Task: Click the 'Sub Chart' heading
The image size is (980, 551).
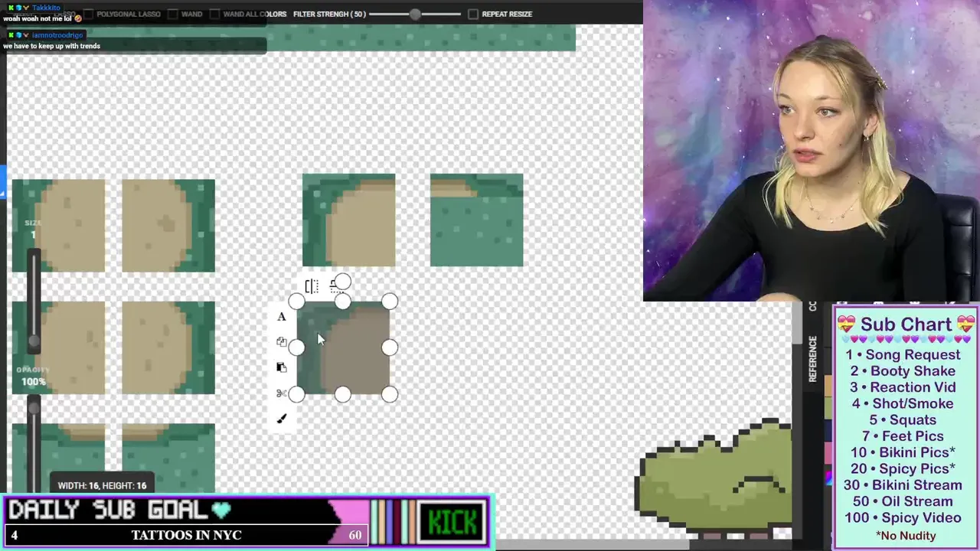Action: pyautogui.click(x=906, y=324)
